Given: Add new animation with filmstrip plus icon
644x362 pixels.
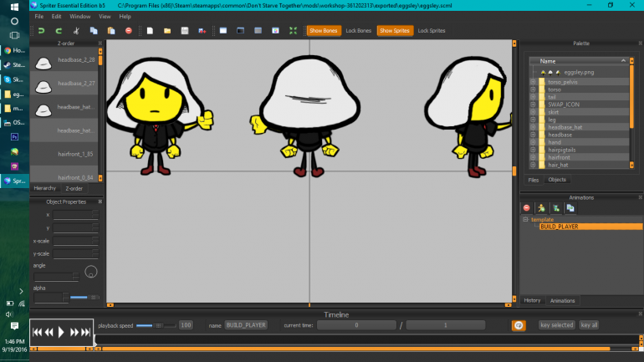Looking at the screenshot, I should coord(556,208).
